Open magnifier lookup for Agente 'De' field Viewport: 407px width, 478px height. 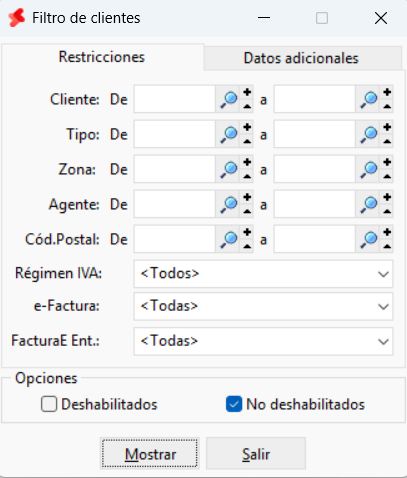(x=228, y=204)
